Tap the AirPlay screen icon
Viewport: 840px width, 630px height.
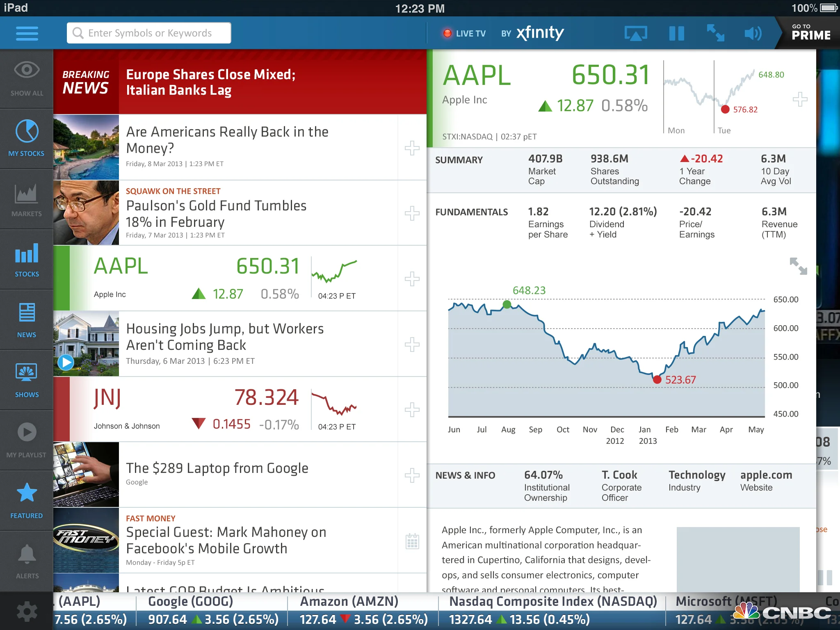[x=636, y=33]
